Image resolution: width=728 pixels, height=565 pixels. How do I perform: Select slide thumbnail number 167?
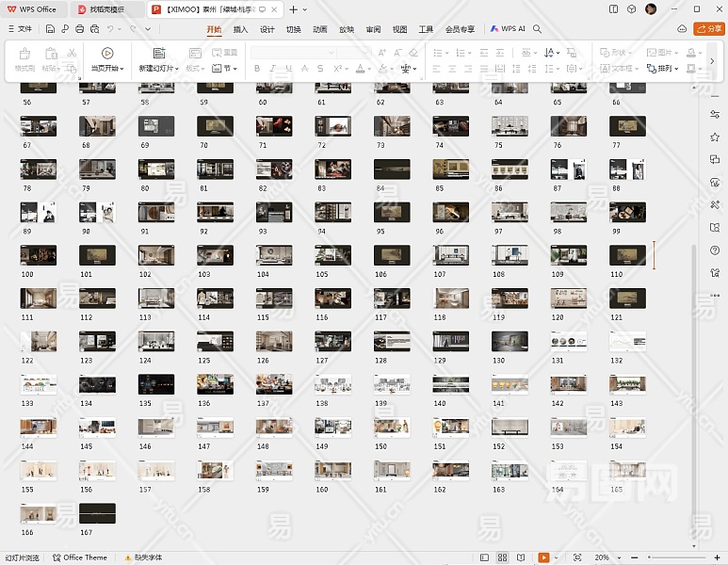[98, 513]
